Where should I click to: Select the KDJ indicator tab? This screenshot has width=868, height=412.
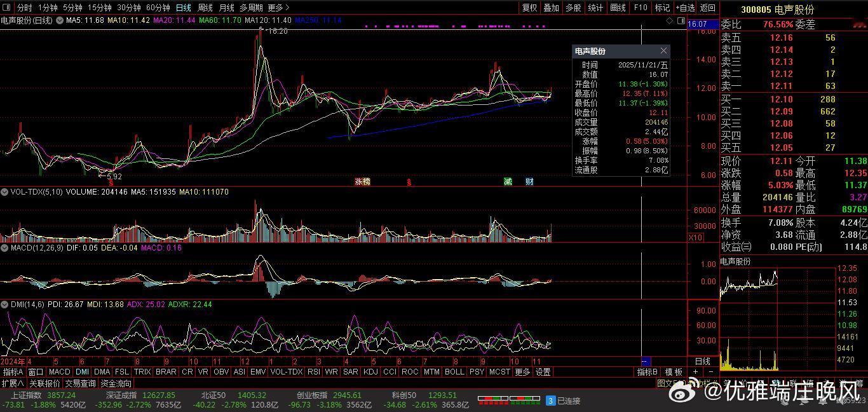tap(370, 372)
